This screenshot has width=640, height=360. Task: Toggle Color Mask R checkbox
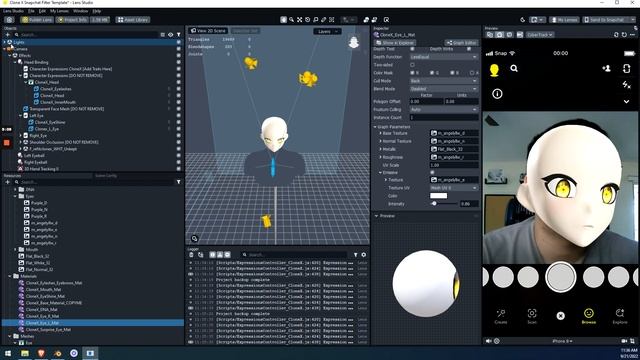(412, 73)
